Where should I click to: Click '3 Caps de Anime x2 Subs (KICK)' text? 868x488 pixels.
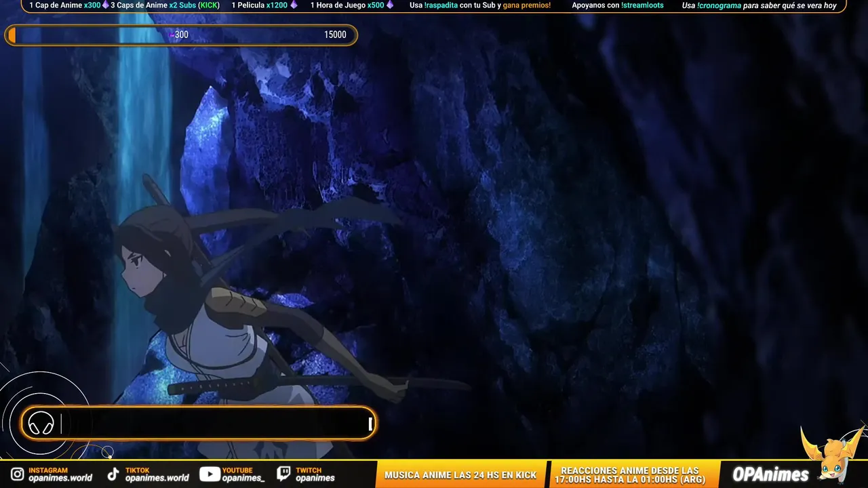click(x=165, y=5)
